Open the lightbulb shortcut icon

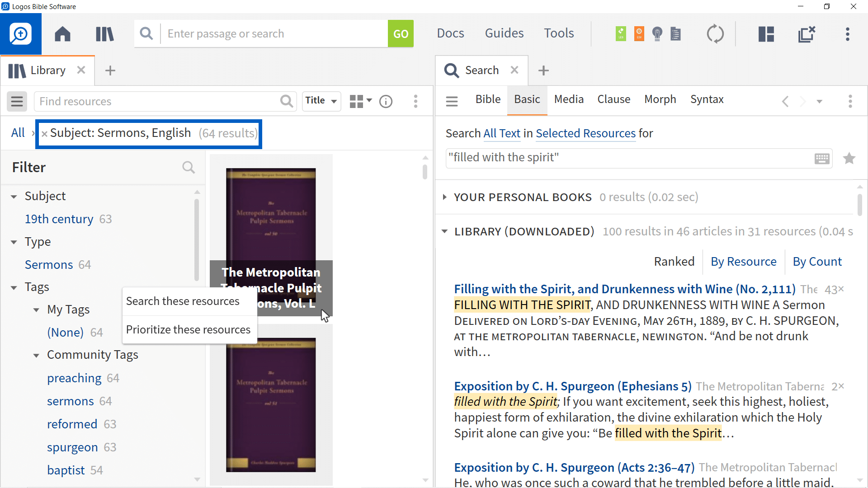click(657, 34)
